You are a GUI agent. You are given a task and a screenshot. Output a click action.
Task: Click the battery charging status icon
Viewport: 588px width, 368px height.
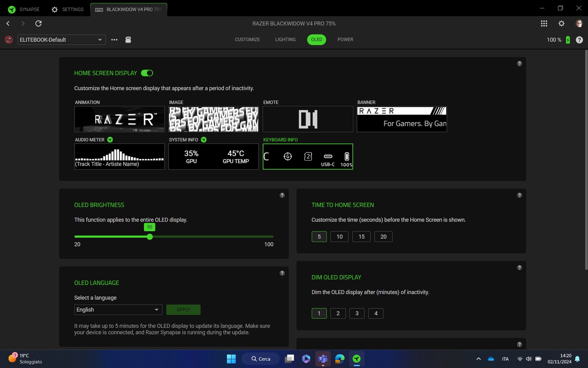click(x=568, y=40)
